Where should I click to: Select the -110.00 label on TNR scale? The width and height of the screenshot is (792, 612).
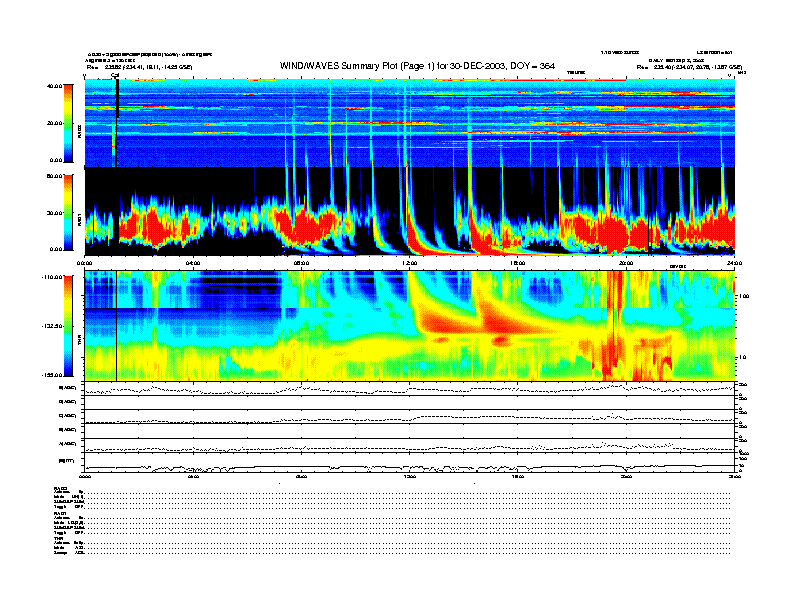pyautogui.click(x=52, y=277)
